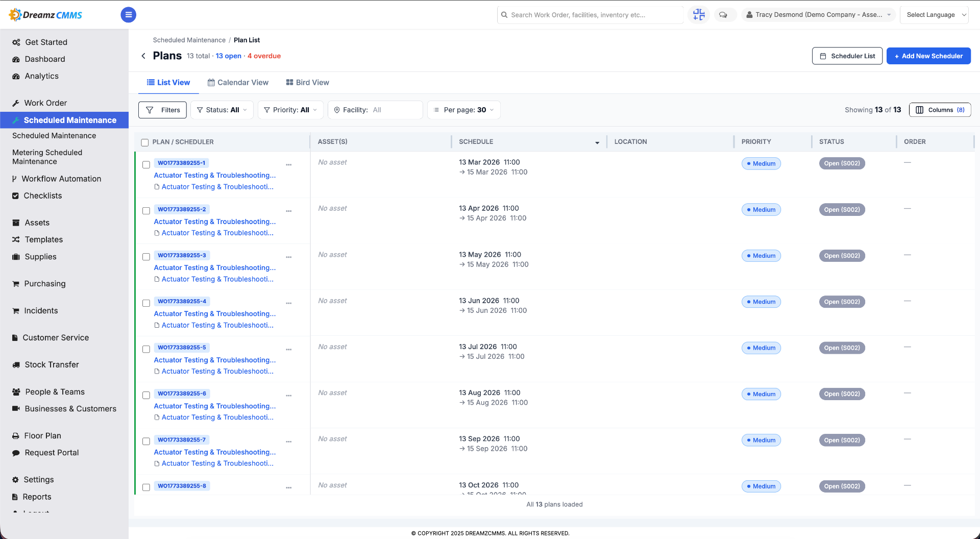Check the box for plan WO1773389255-4
Viewport: 980px width, 539px height.
click(x=146, y=303)
